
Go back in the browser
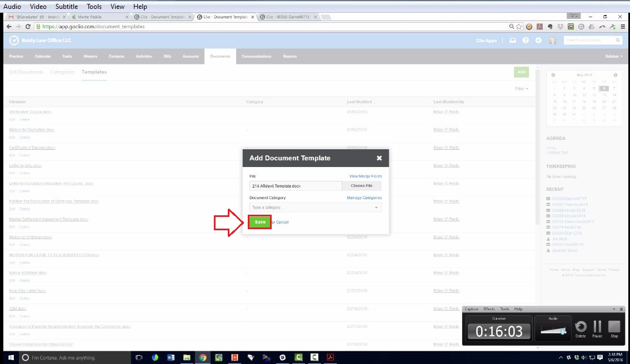click(9, 27)
